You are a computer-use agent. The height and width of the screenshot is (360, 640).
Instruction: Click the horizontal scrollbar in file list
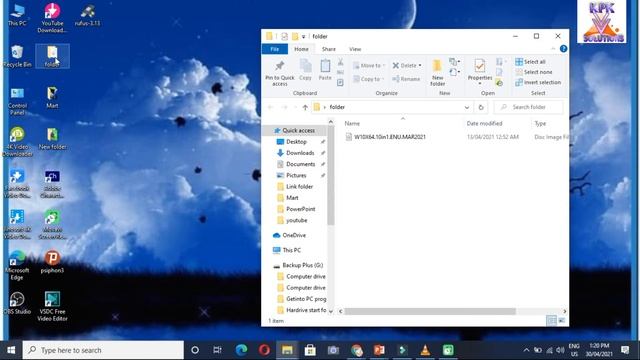coord(430,311)
